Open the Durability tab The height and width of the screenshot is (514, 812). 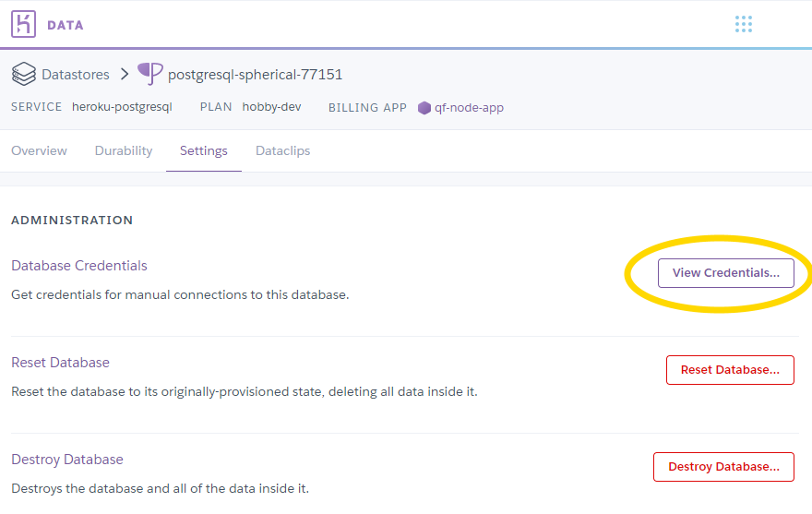click(x=124, y=150)
